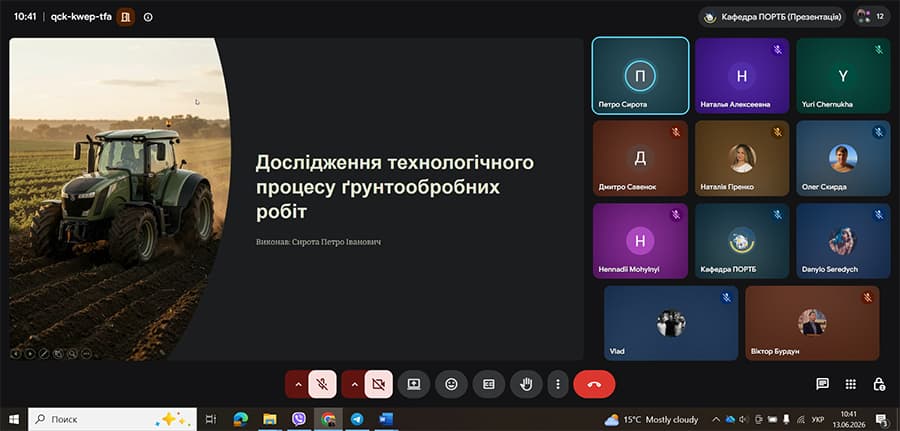The width and height of the screenshot is (900, 431).
Task: Click muted mic icon on Vlad tile
Action: 726,297
